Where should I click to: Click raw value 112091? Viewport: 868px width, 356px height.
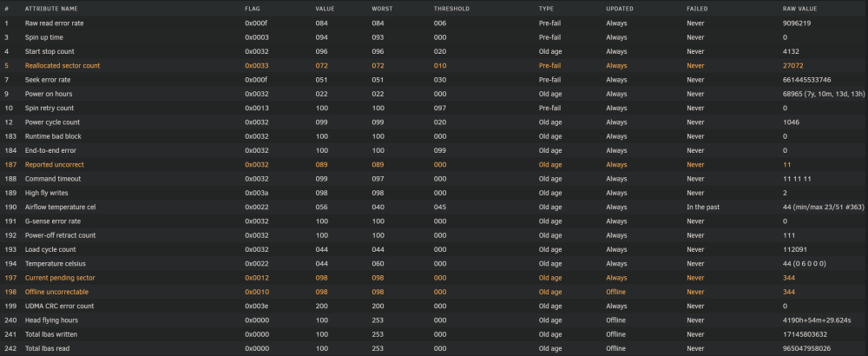(x=794, y=249)
